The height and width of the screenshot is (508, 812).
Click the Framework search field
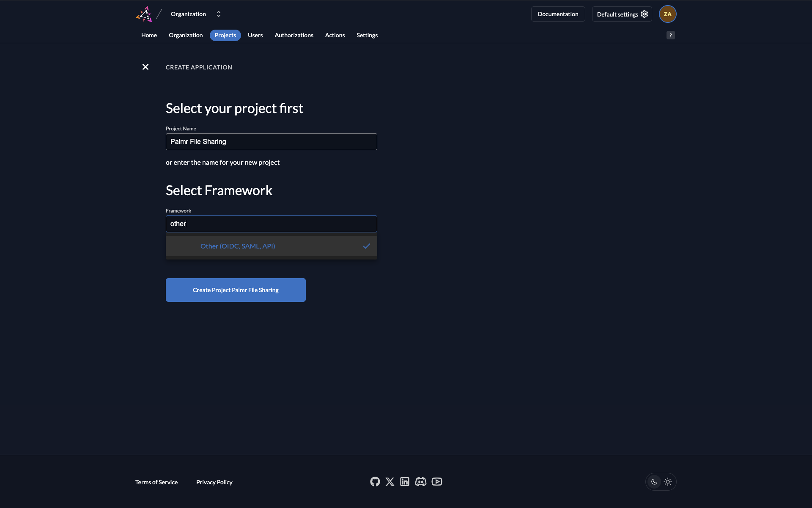point(271,224)
